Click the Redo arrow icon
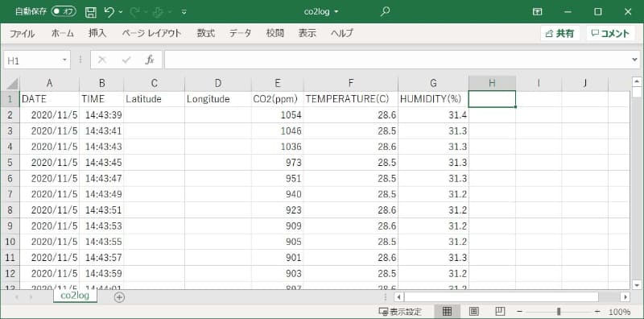 pyautogui.click(x=134, y=12)
